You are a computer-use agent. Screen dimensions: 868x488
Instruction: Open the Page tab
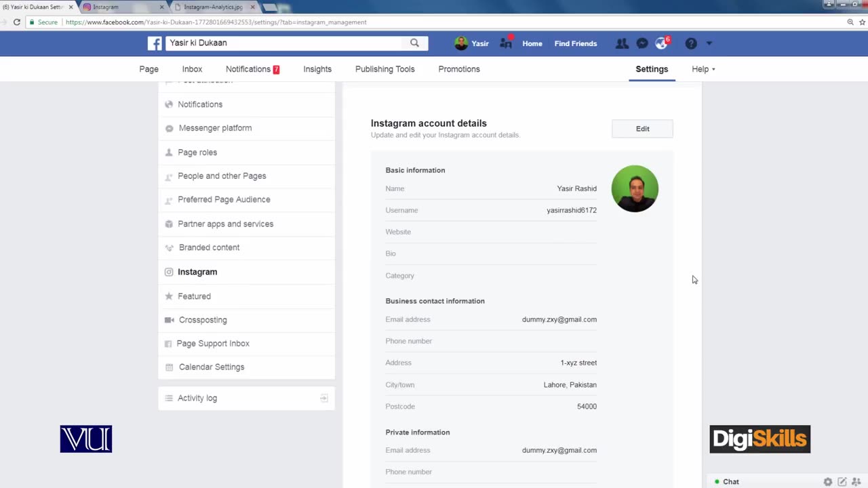click(149, 69)
